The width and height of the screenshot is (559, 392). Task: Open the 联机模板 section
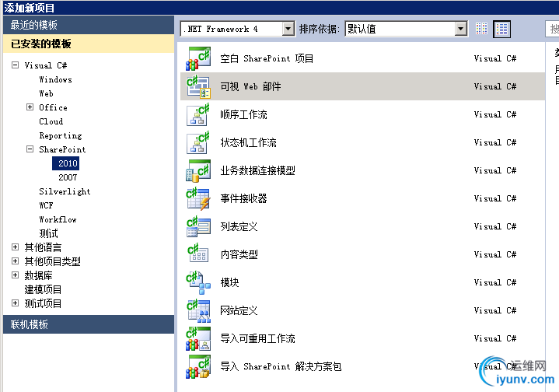(x=89, y=324)
